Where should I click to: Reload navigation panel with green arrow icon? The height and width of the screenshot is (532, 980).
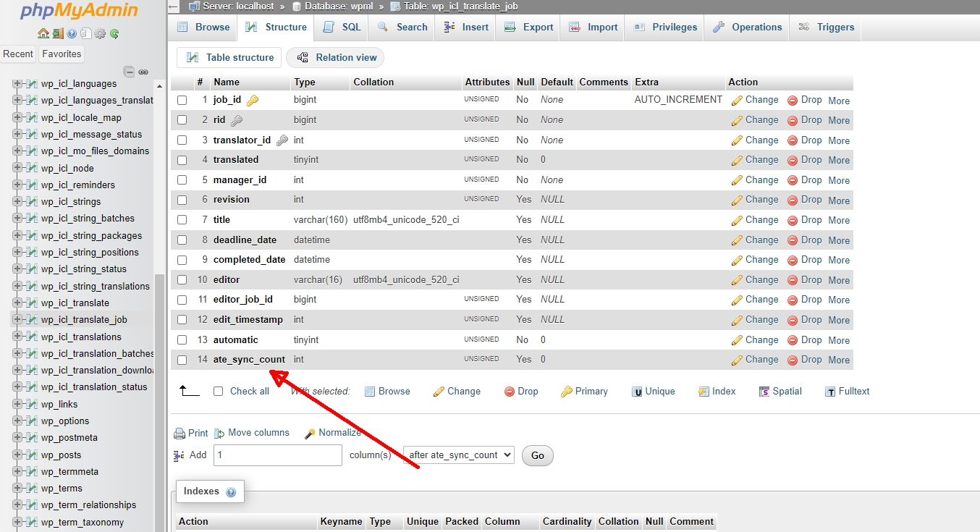point(114,33)
